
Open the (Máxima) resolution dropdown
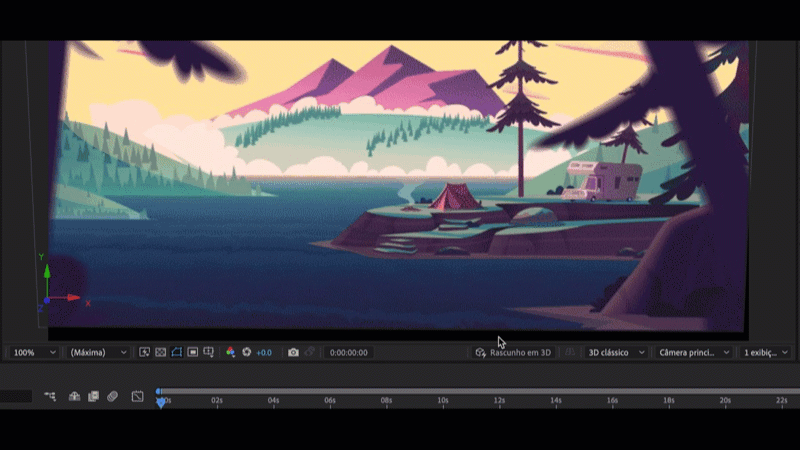(x=97, y=352)
